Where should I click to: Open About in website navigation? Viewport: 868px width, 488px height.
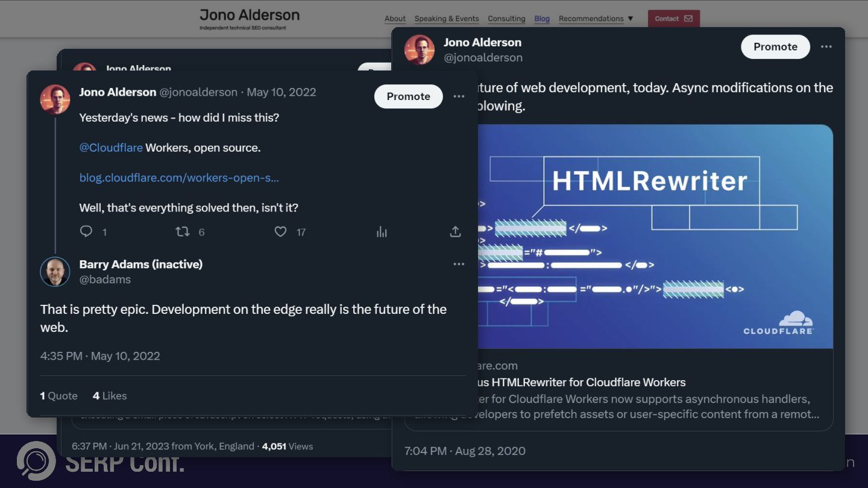pos(395,19)
